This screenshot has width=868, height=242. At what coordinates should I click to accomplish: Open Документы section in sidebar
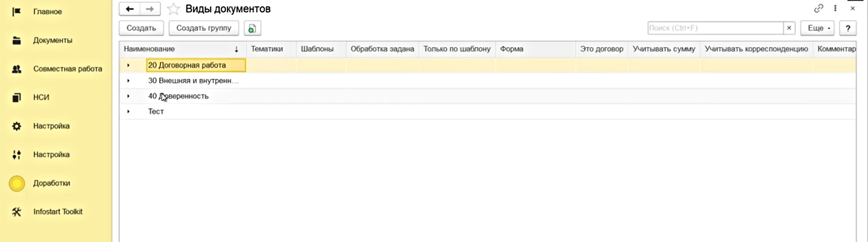pos(52,40)
